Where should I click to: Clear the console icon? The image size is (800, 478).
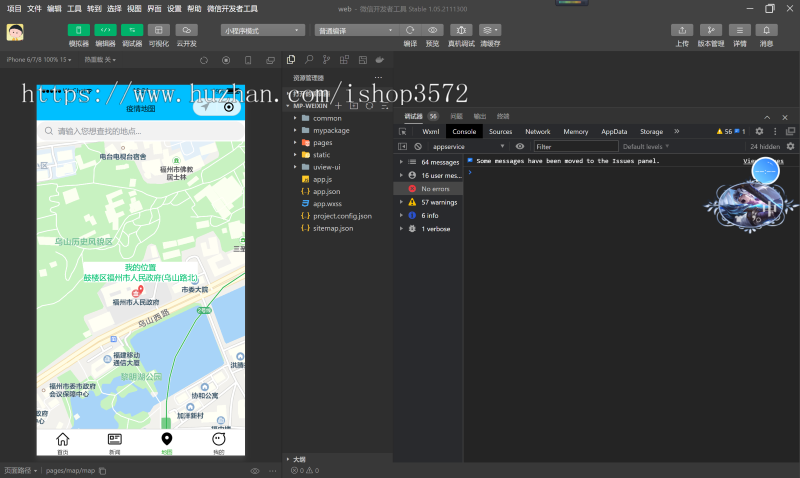tap(418, 146)
